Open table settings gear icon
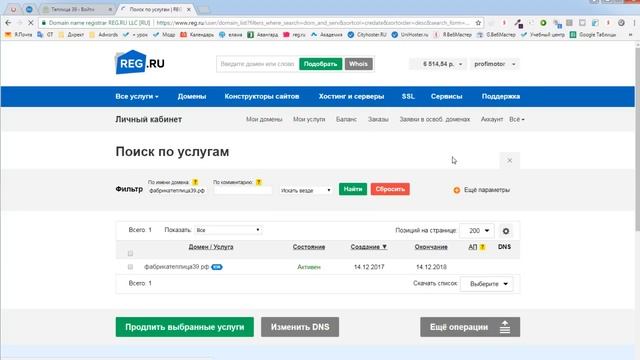 tap(506, 231)
